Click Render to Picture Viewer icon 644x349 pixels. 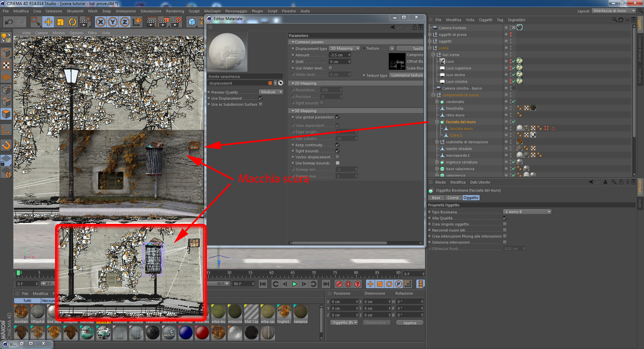(164, 22)
